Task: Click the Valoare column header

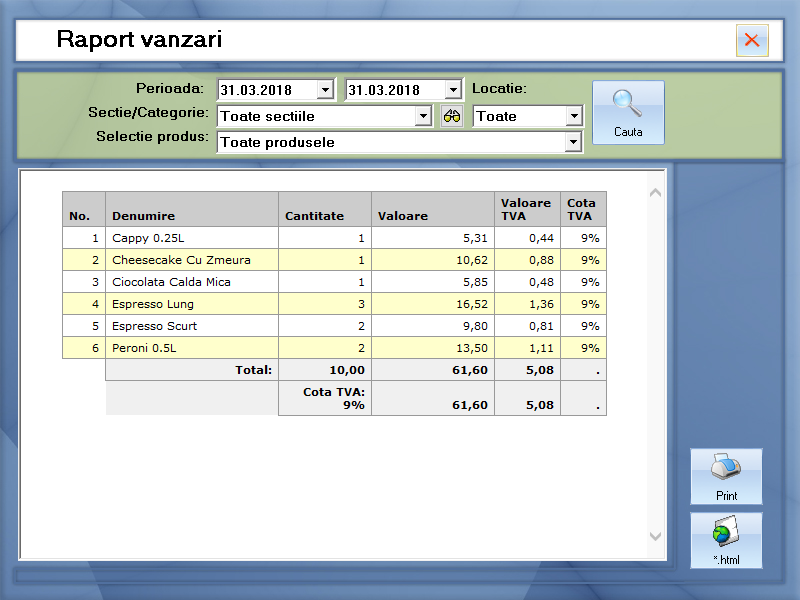Action: (433, 209)
